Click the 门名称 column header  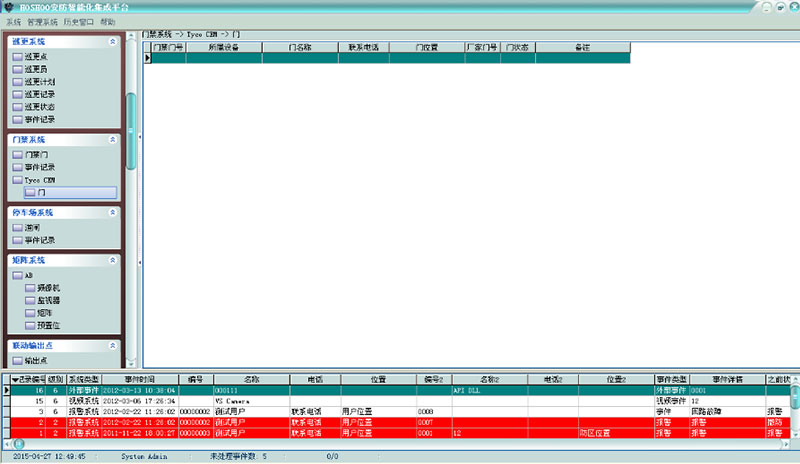(x=300, y=47)
